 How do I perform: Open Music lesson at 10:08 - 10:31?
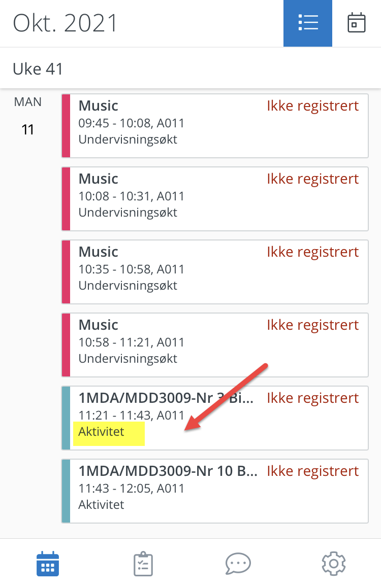click(x=215, y=199)
